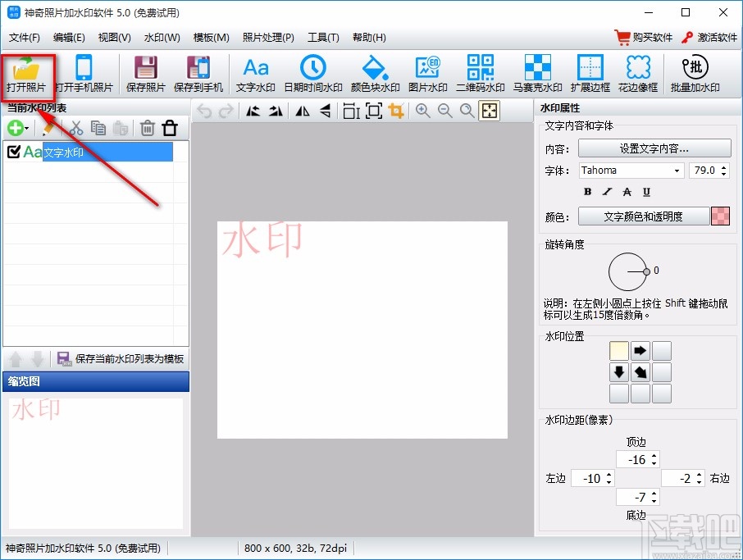Uncheck the 文字水印 list checkbox
The image size is (743, 560).
14,152
